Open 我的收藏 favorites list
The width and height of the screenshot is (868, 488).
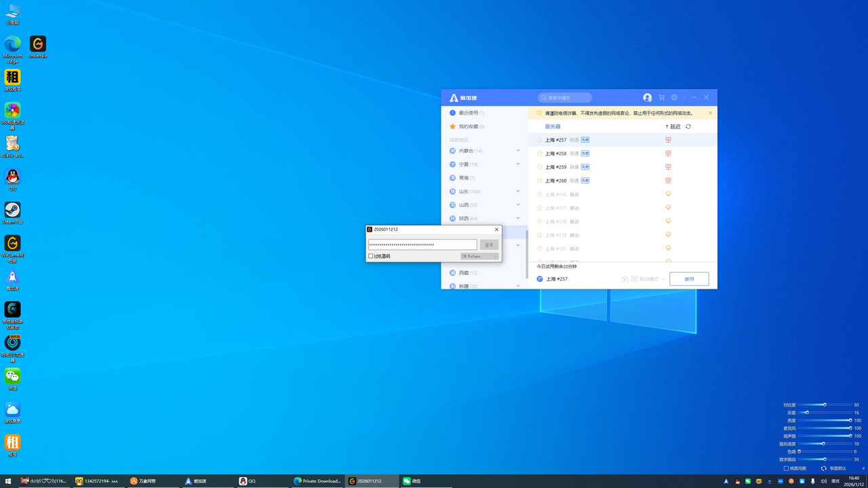tap(484, 126)
